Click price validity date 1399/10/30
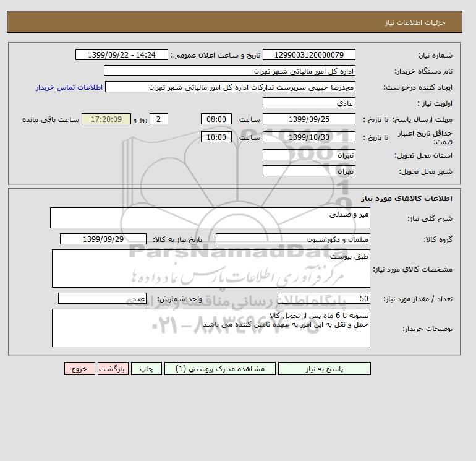Image resolution: width=476 pixels, height=461 pixels. [x=308, y=137]
